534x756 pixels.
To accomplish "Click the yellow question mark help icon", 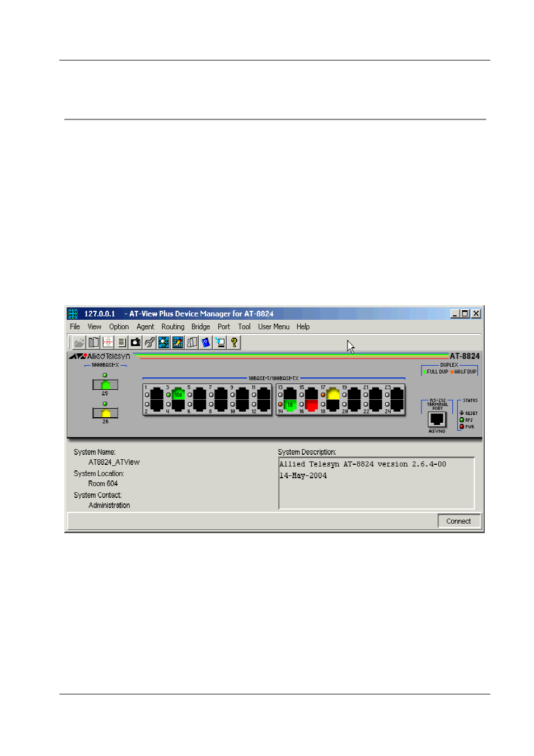I will click(x=234, y=342).
